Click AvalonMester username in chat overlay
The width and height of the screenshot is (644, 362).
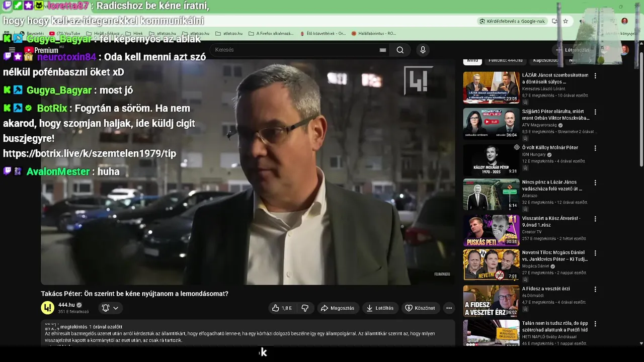point(58,171)
